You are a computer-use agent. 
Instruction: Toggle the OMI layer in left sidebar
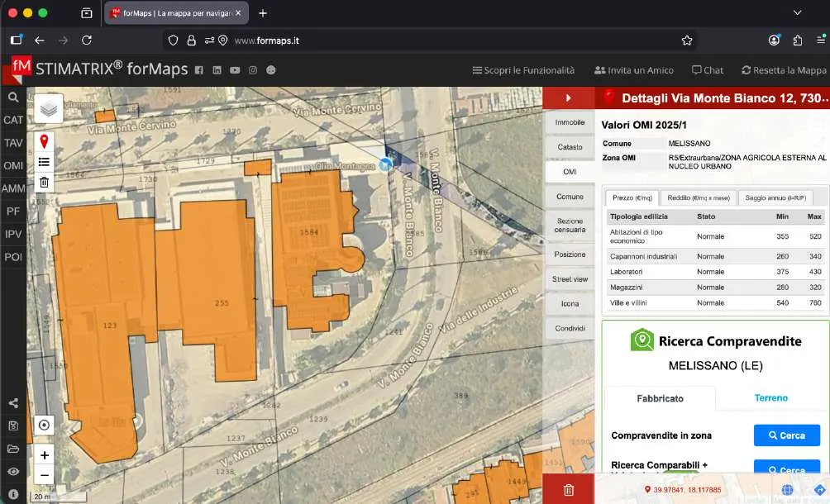click(13, 165)
